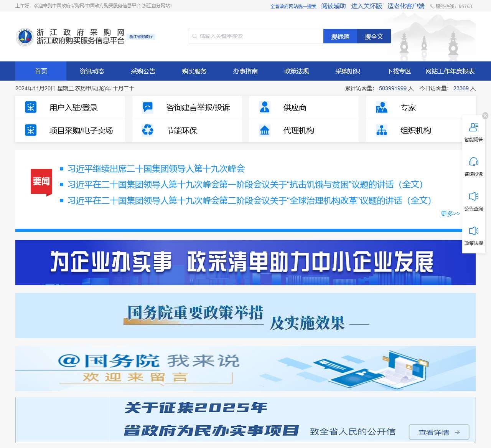Click the 适老化客户端 link
491x448 pixels.
click(x=406, y=6)
